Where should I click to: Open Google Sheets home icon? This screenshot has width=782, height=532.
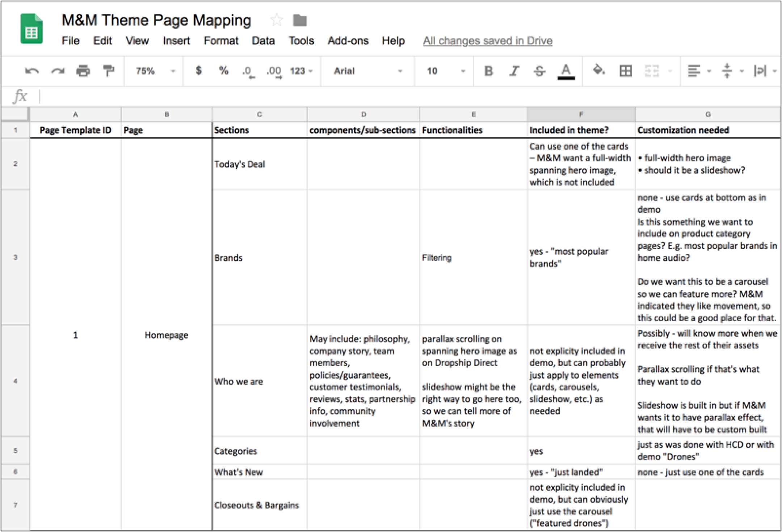click(x=31, y=29)
